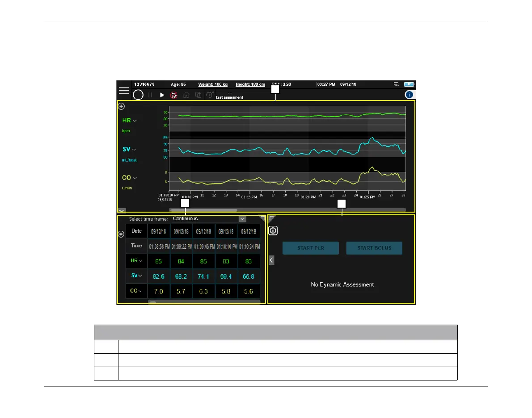The height and width of the screenshot is (418, 532).
Task: Add a parameter to the trend graph
Action: click(121, 106)
